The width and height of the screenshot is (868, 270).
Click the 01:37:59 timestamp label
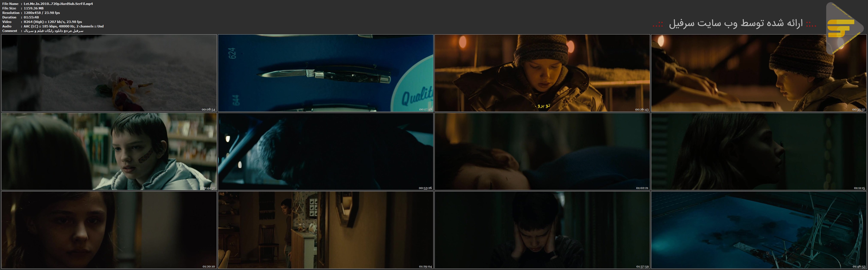[642, 267]
